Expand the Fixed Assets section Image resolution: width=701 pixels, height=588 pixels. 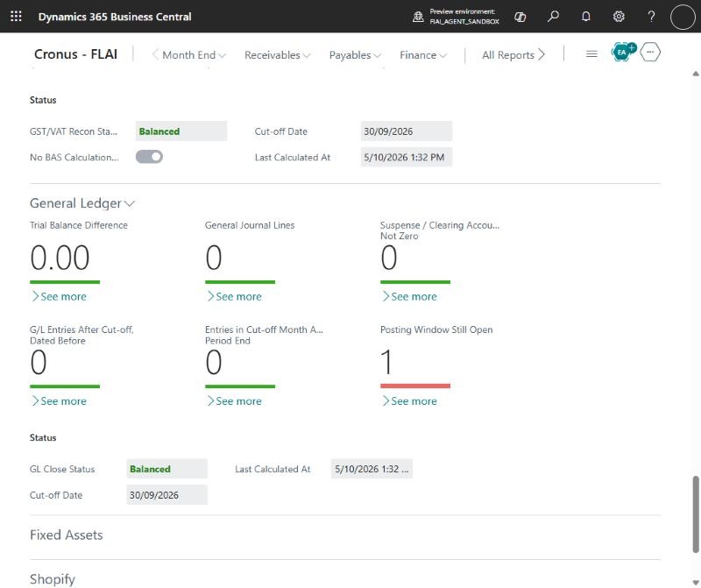pos(67,535)
